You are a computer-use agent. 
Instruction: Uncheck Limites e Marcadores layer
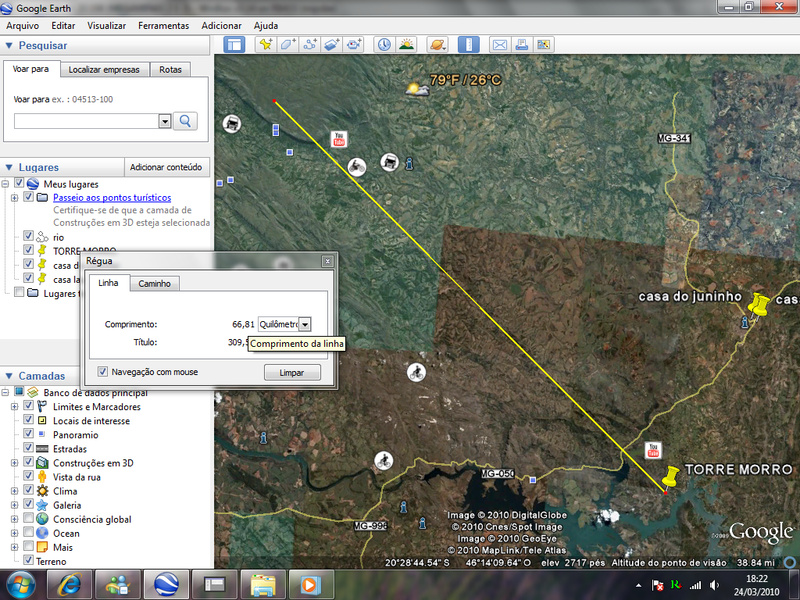[x=29, y=406]
